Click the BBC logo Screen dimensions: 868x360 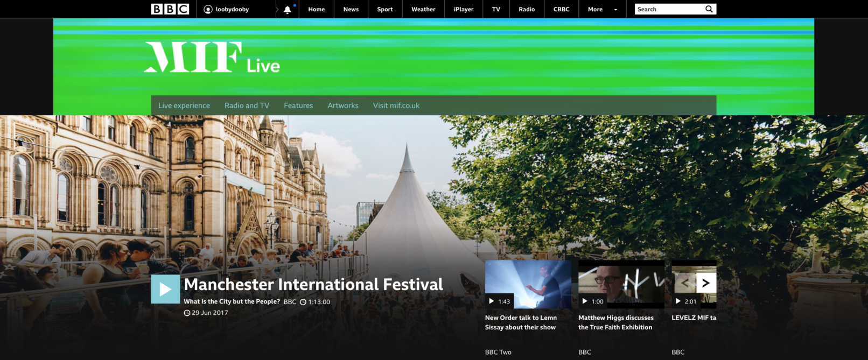170,9
